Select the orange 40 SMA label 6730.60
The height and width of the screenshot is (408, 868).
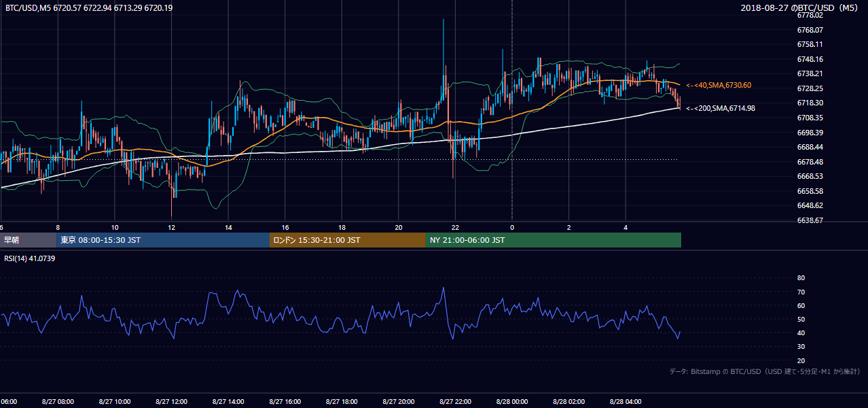[x=719, y=85]
